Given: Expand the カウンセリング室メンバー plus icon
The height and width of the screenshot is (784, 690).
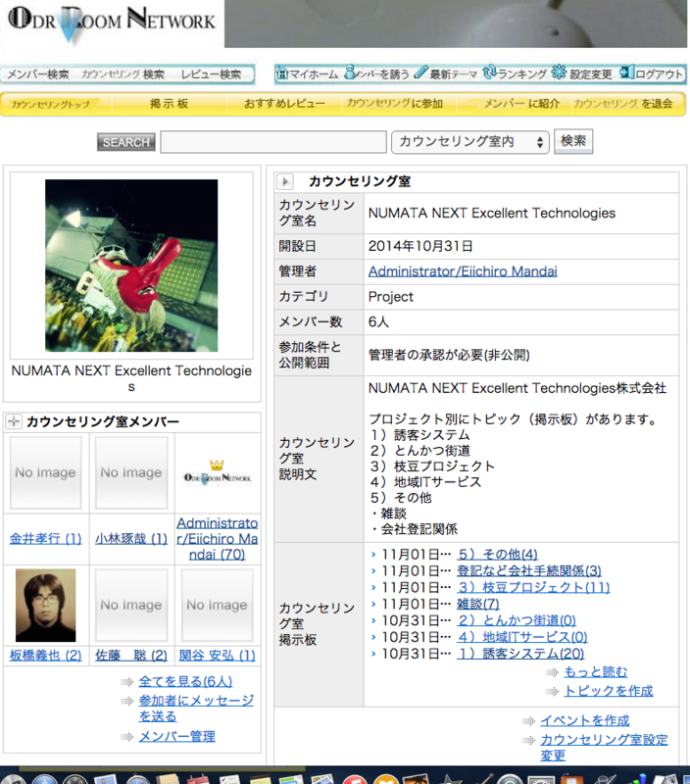Looking at the screenshot, I should [x=14, y=421].
